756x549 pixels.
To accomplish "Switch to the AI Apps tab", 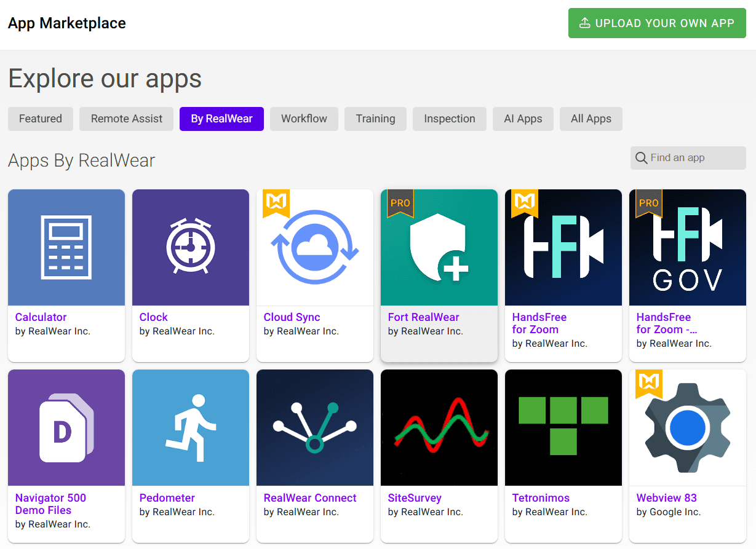I will click(523, 119).
